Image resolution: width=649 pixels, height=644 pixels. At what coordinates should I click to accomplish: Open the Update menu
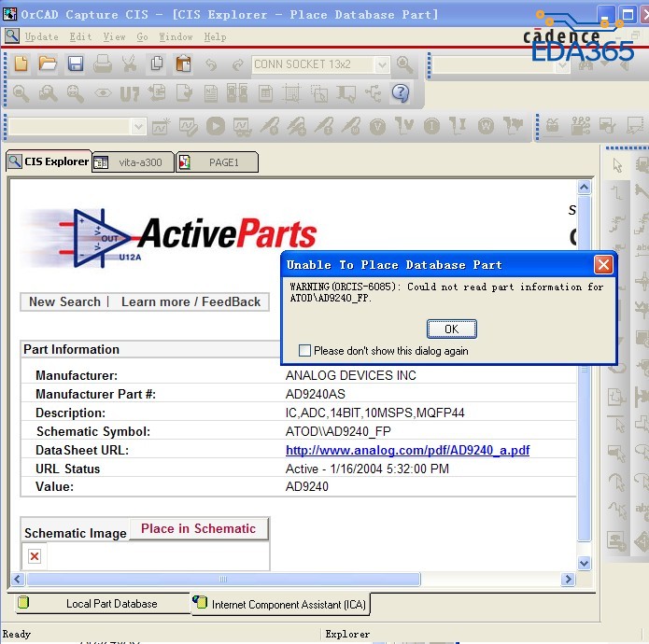point(41,36)
